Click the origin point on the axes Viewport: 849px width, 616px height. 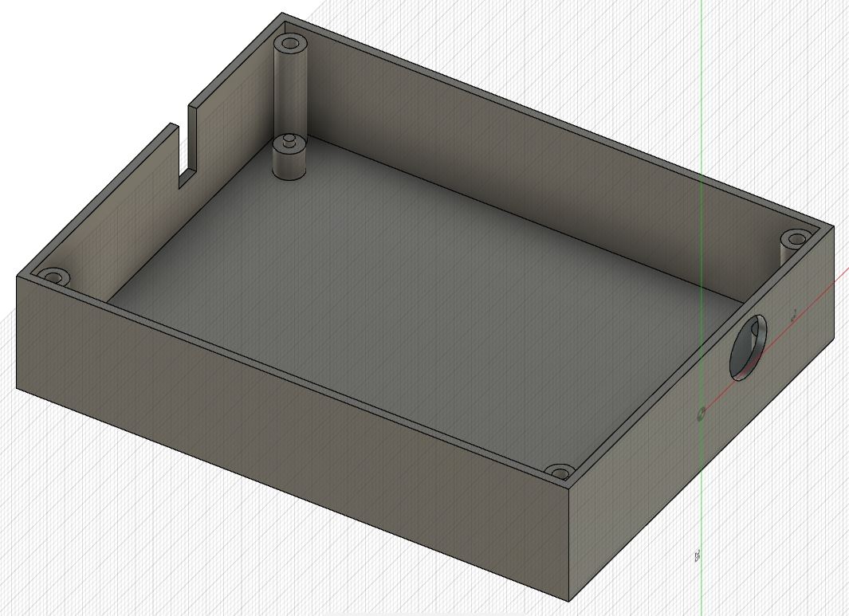point(702,414)
